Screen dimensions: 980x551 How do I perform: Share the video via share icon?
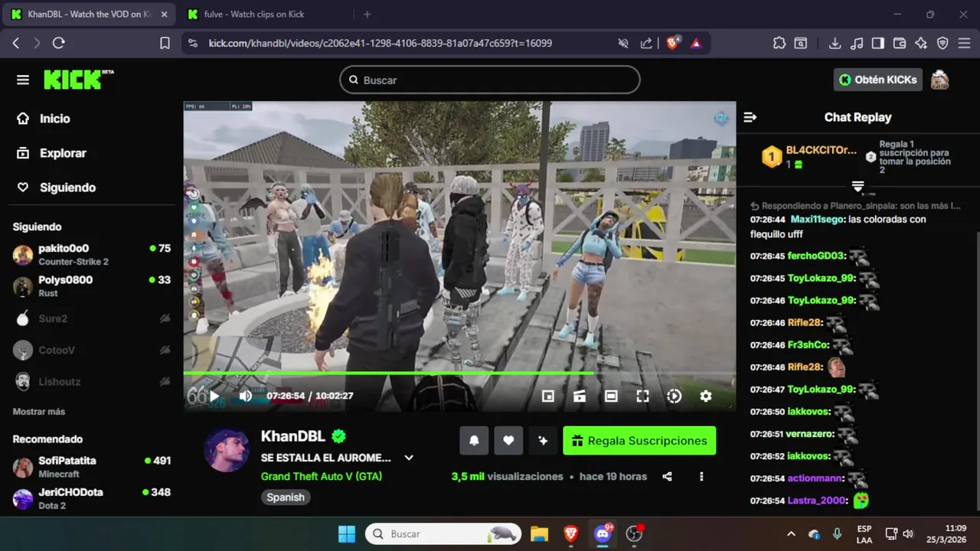[x=667, y=476]
